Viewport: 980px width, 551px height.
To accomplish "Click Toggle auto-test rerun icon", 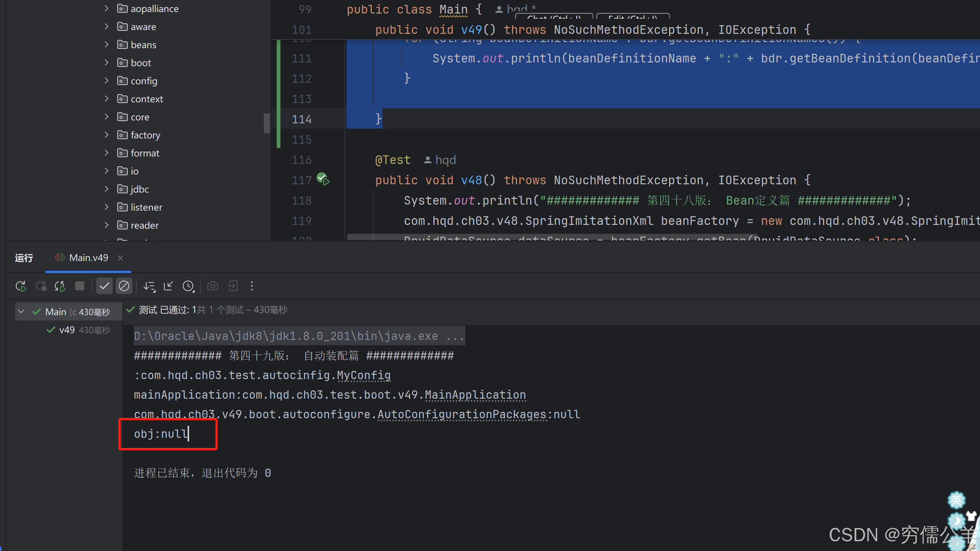I will 60,286.
